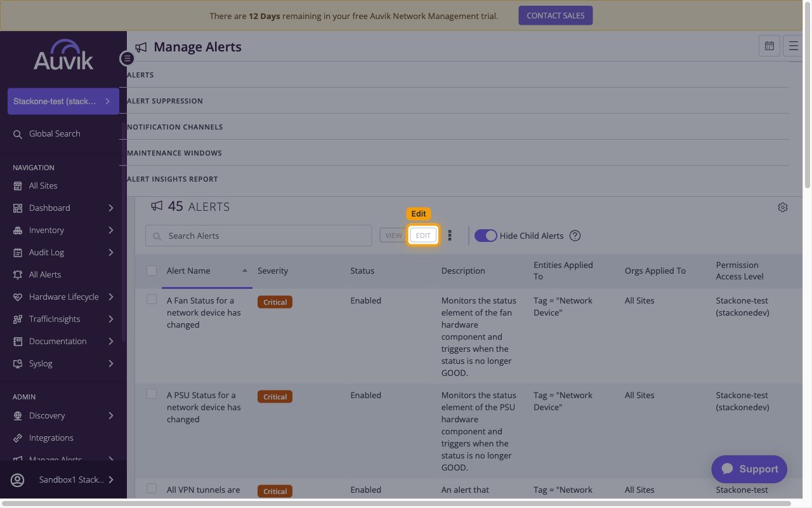The height and width of the screenshot is (508, 812).
Task: Open the calendar icon in page header
Action: pos(769,46)
